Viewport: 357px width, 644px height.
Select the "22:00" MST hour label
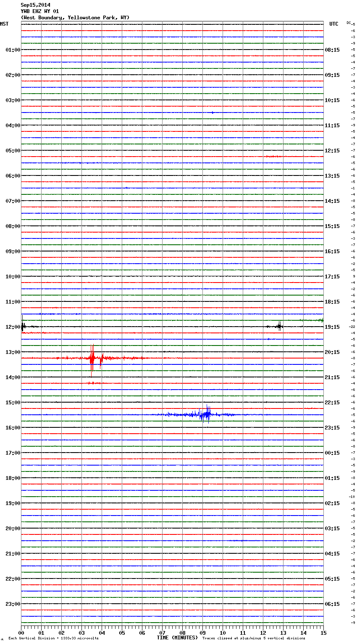click(13, 579)
